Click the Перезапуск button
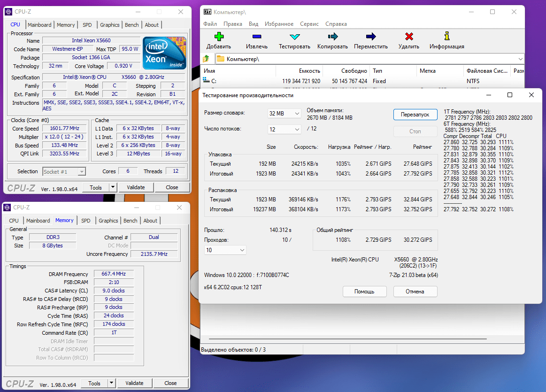This screenshot has height=392, width=546. pos(415,115)
